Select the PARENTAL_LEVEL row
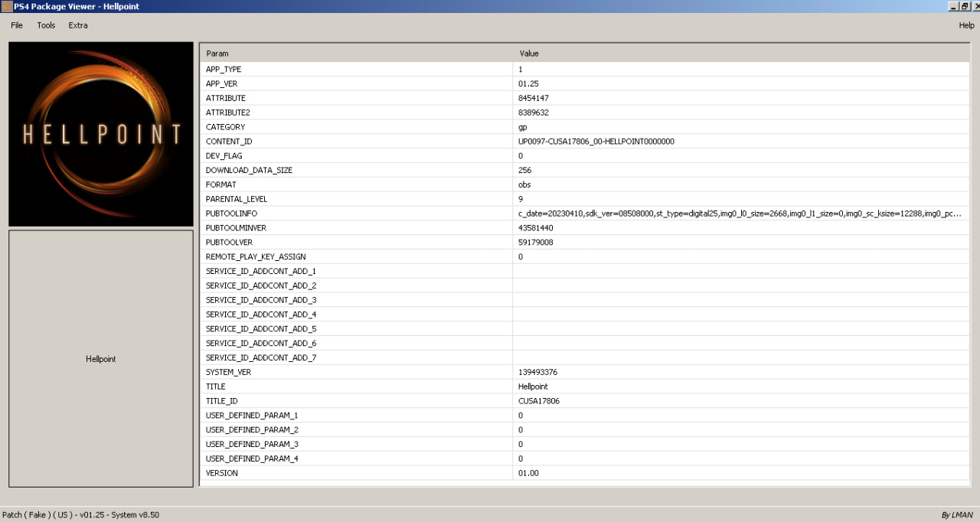This screenshot has width=980, height=522. pos(585,199)
